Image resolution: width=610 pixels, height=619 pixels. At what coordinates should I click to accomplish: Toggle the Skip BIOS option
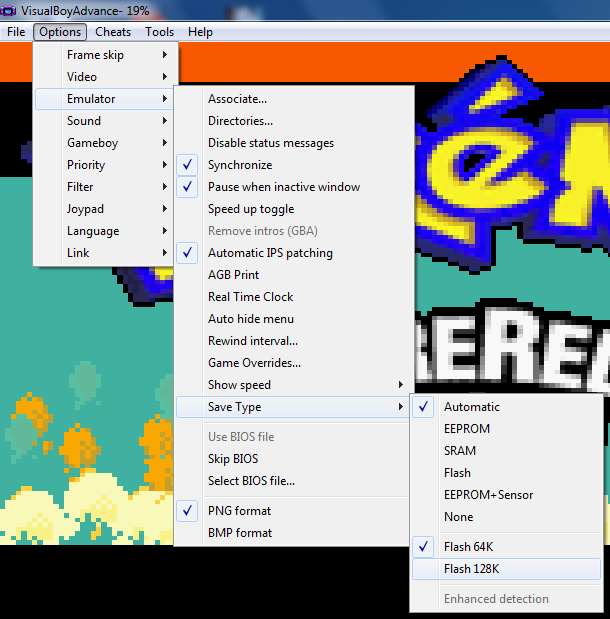click(293, 459)
